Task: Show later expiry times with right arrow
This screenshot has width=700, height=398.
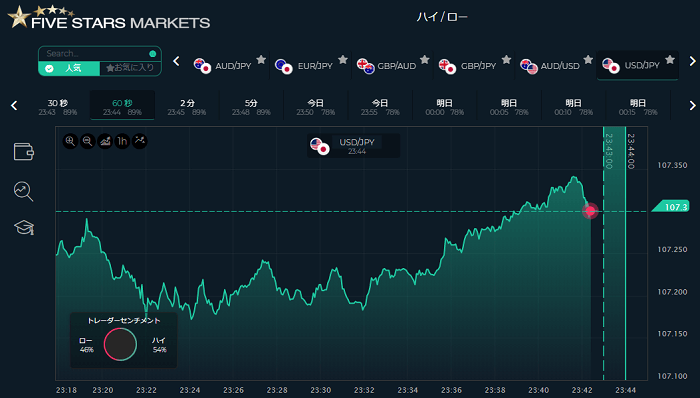Action: [x=692, y=105]
